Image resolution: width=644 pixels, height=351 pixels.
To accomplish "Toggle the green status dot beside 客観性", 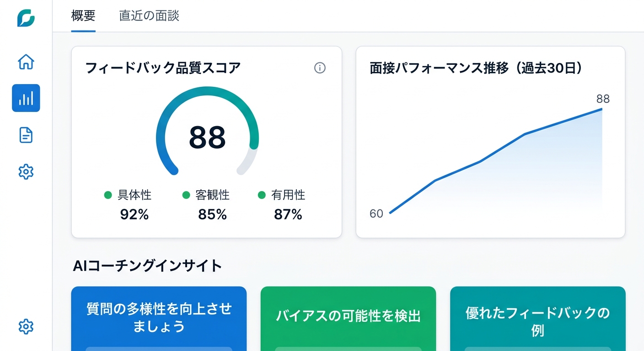I will coord(186,195).
